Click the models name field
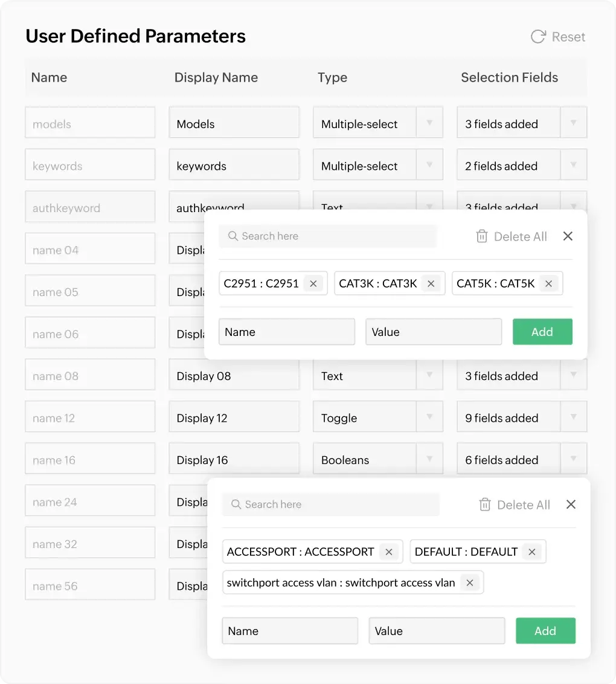 (x=90, y=123)
